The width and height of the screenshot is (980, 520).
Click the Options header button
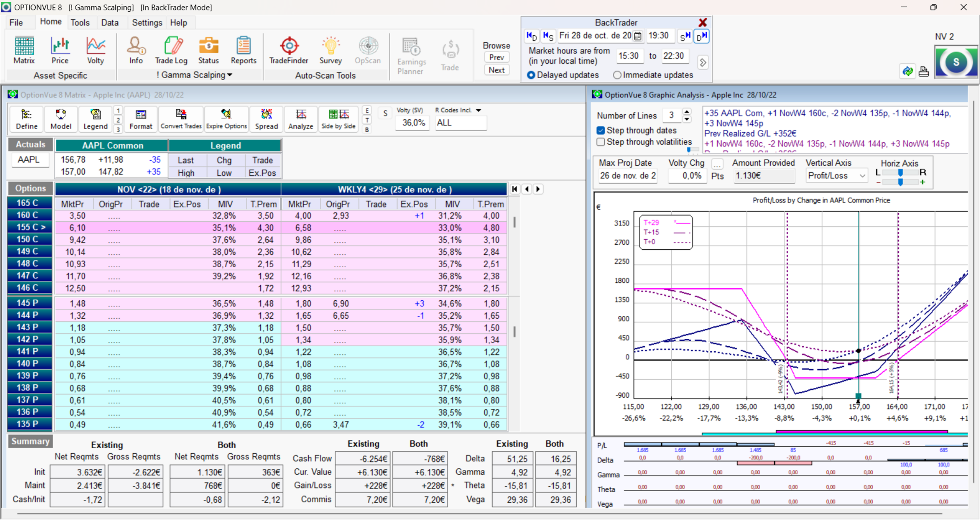tap(30, 189)
